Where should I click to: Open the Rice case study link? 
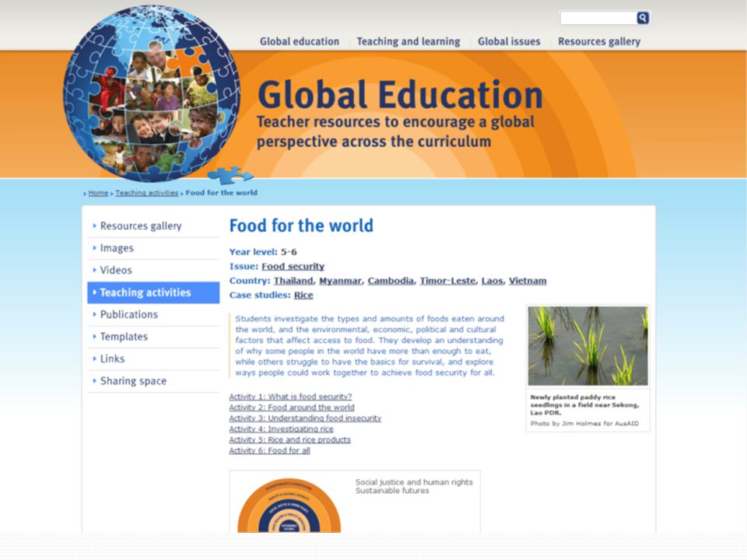303,295
